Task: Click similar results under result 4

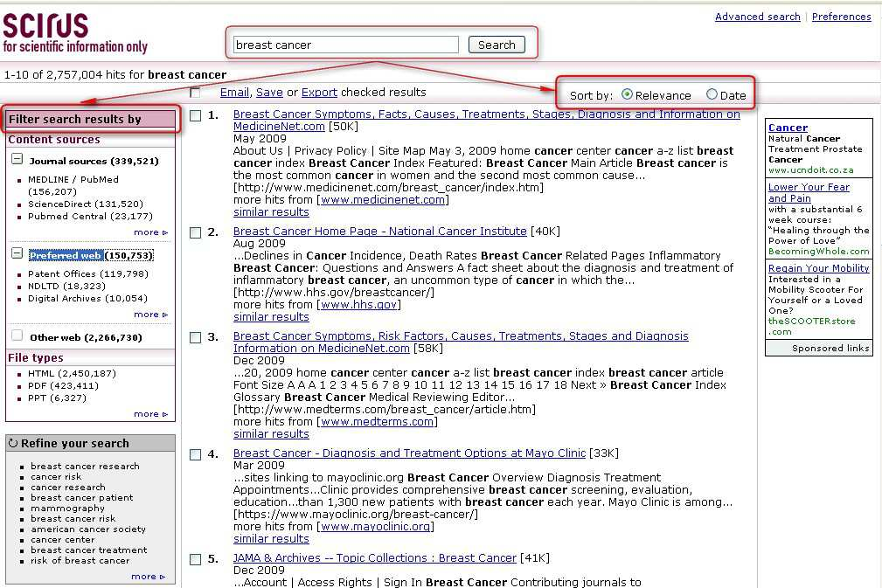Action: 271,538
